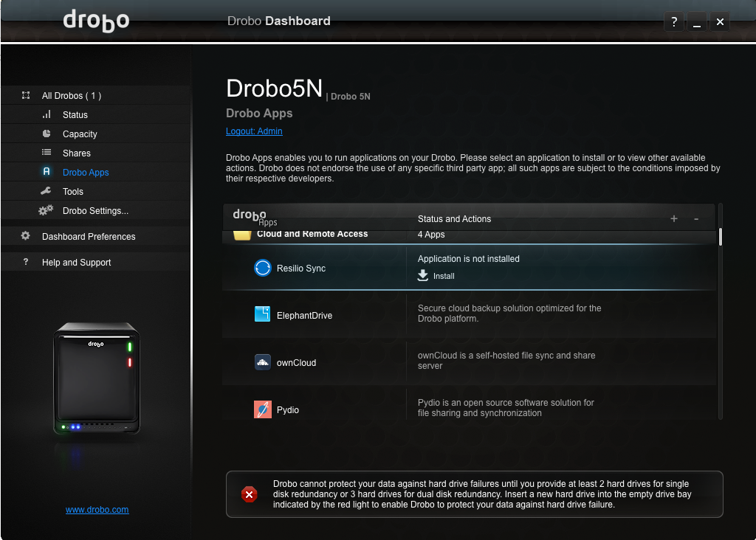Click the Logout: Admin link
The width and height of the screenshot is (756, 540).
[x=254, y=131]
